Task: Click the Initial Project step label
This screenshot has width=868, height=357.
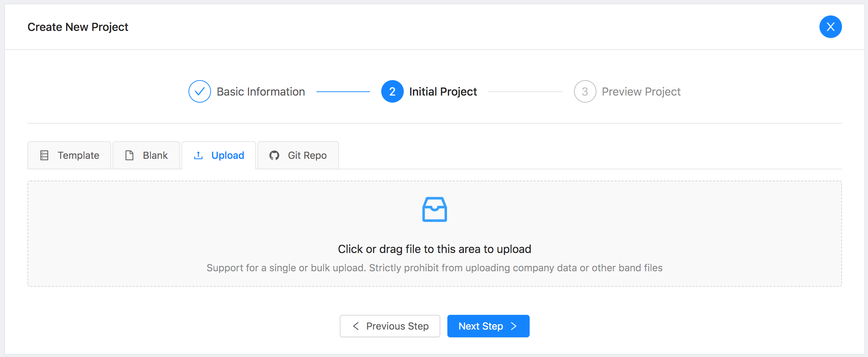Action: pyautogui.click(x=443, y=92)
